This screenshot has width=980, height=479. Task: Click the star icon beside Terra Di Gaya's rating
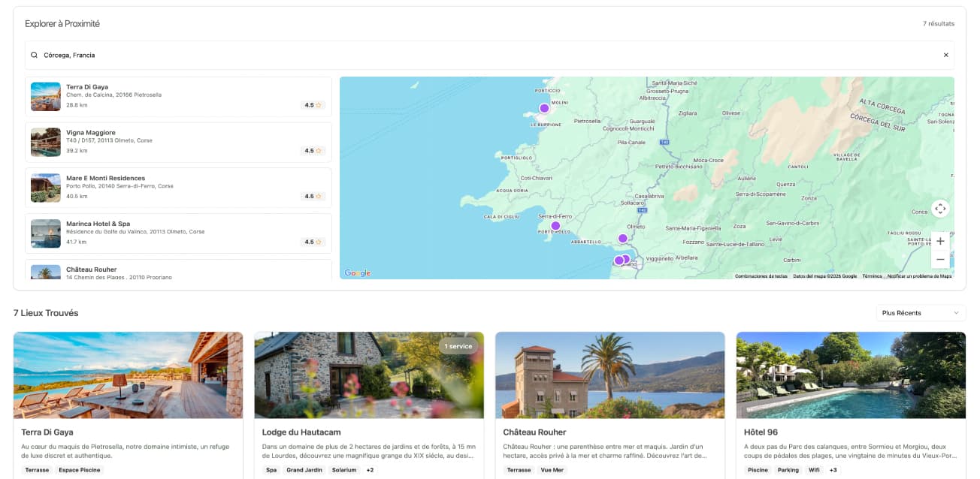coord(319,104)
